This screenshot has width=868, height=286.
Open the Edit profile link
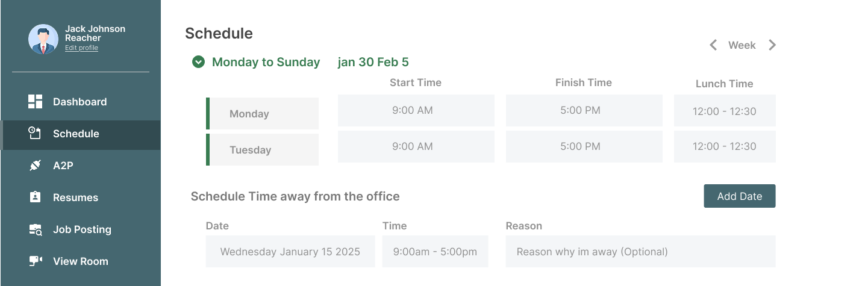[x=81, y=48]
